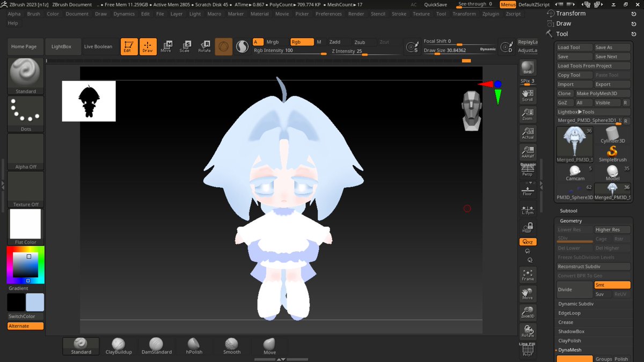Viewport: 644px width, 362px height.
Task: Toggle Smt option beside Divide
Action: pyautogui.click(x=612, y=285)
